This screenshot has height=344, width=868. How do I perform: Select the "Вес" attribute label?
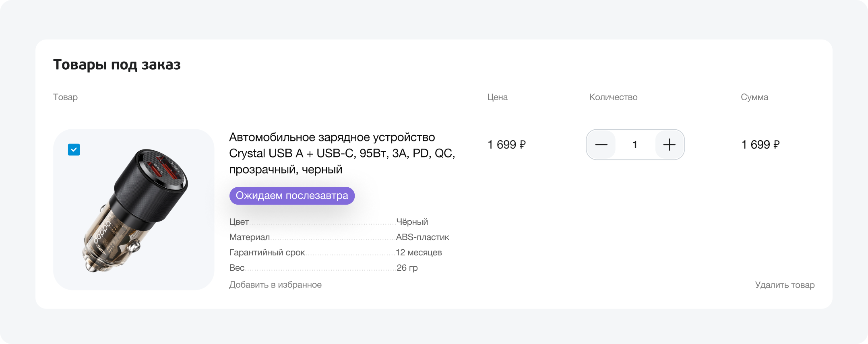tap(237, 268)
